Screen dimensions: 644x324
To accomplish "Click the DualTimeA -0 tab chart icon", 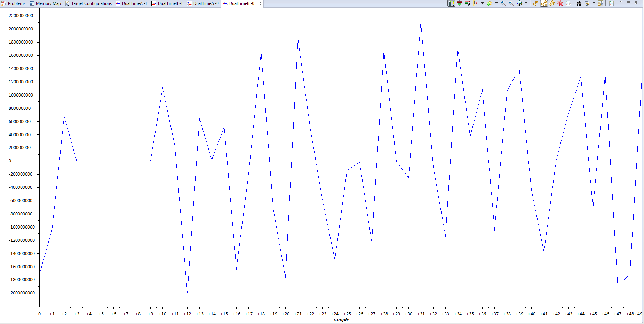I will pyautogui.click(x=189, y=3).
